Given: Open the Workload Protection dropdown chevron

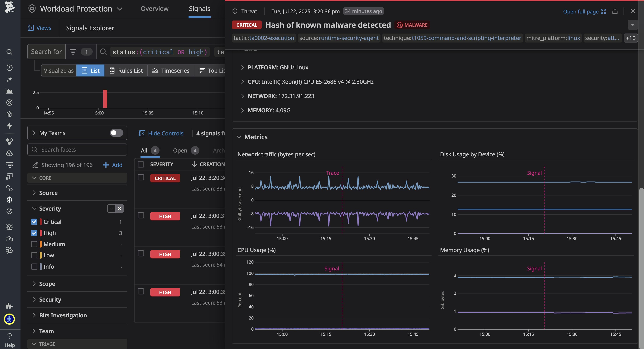Looking at the screenshot, I should [120, 9].
